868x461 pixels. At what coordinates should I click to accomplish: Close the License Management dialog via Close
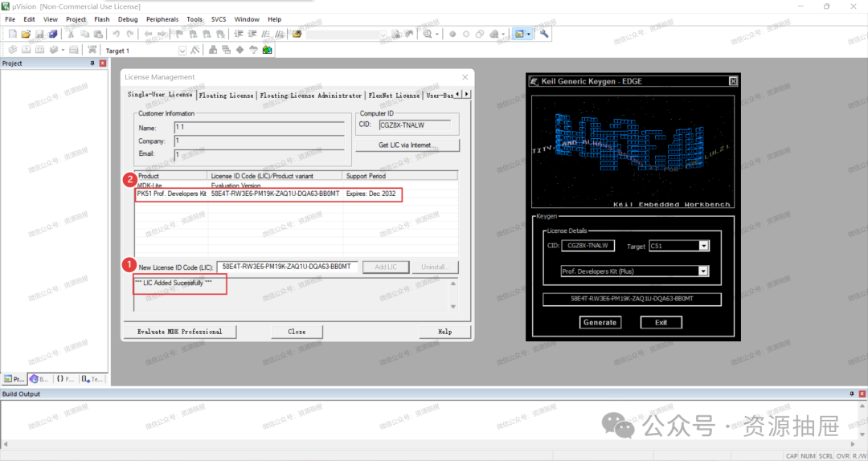tap(297, 332)
